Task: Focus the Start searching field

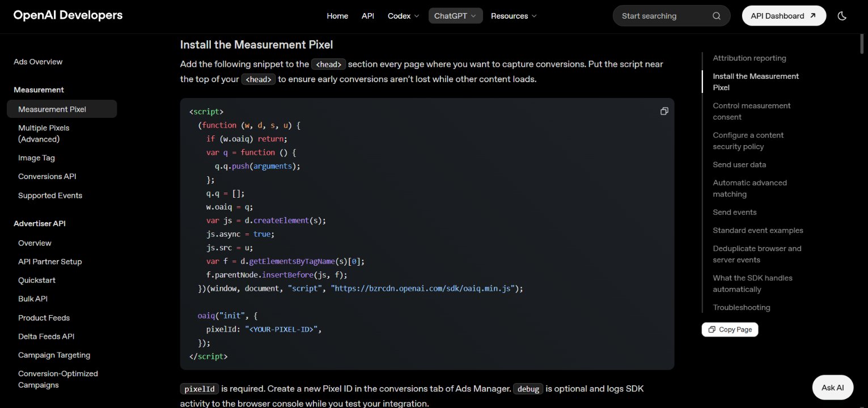Action: click(671, 16)
